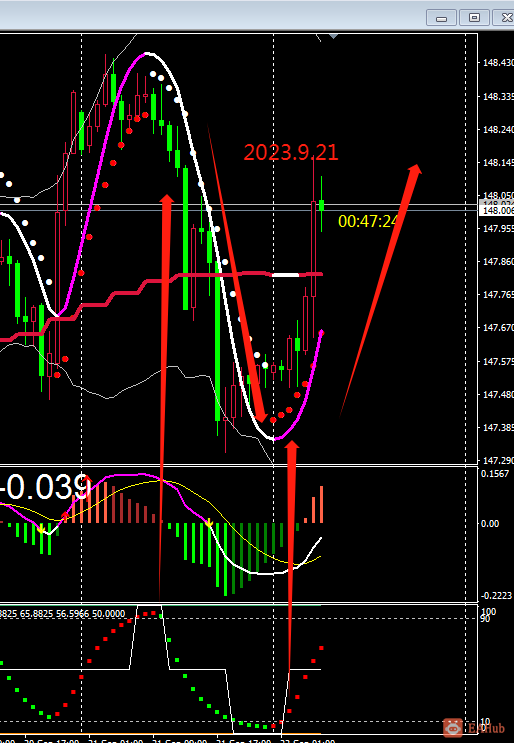Select the large red up-arrow at right
Image resolution: width=514 pixels, height=743 pixels.
point(380,290)
